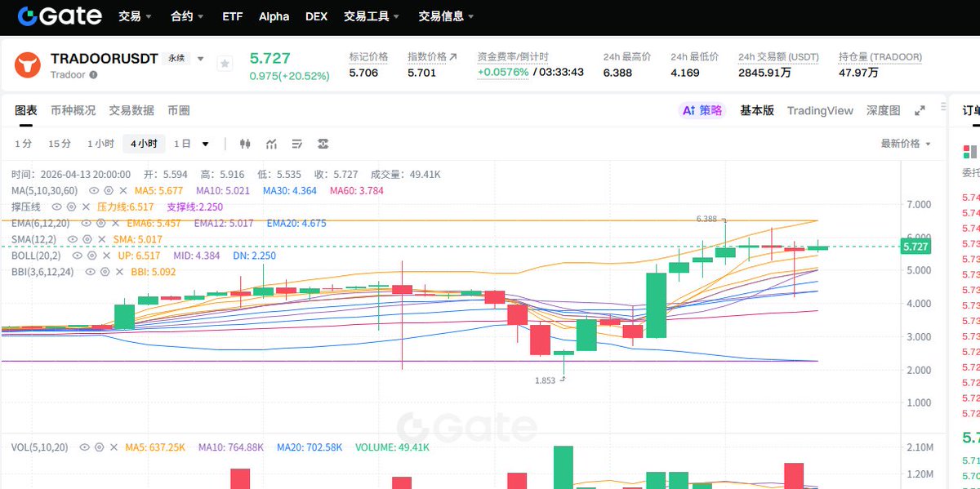Click the 永续 perpetual tag

coord(176,59)
